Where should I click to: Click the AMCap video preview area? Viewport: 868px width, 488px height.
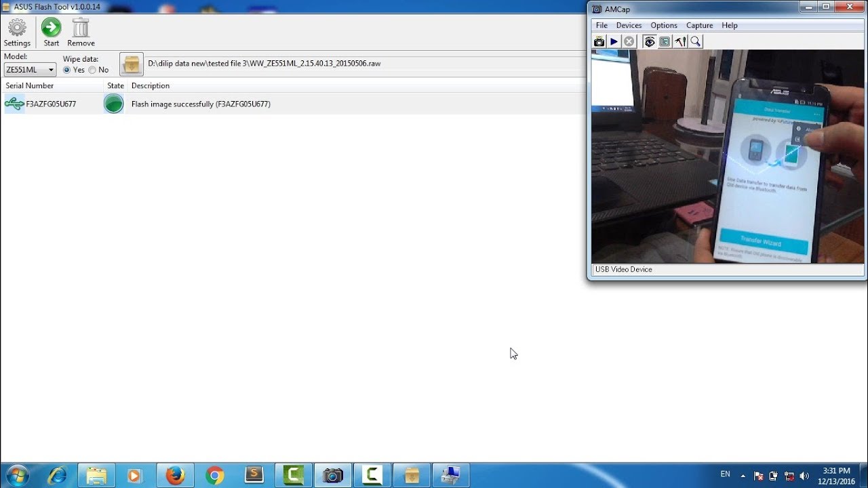727,156
